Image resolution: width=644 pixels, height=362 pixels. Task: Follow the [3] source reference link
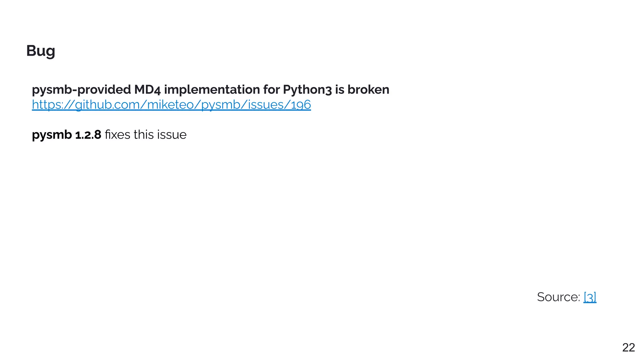point(590,297)
